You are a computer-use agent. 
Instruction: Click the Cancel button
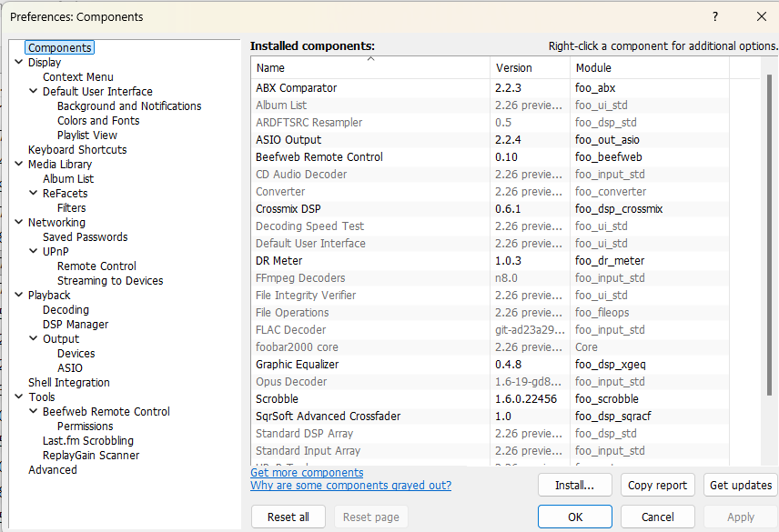pos(657,517)
